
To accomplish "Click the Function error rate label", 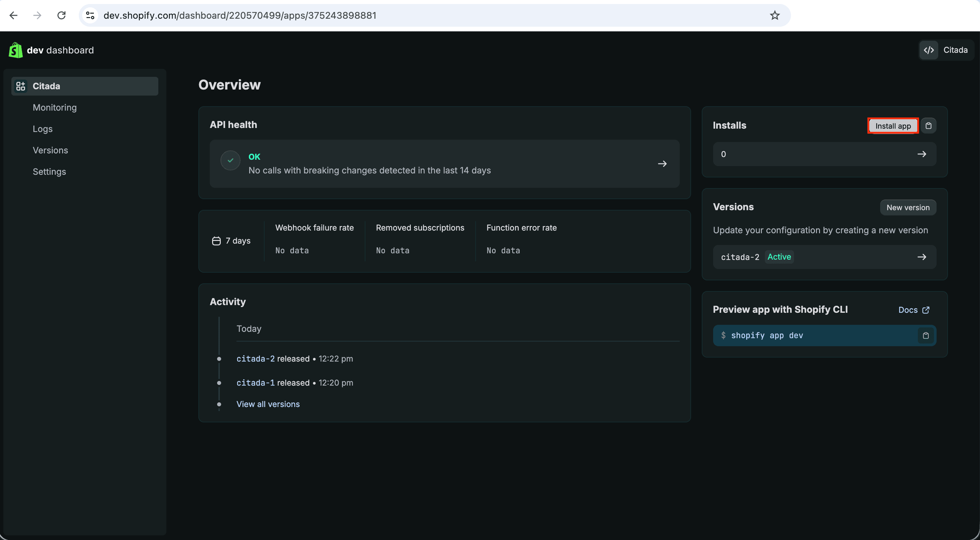I will pos(521,228).
